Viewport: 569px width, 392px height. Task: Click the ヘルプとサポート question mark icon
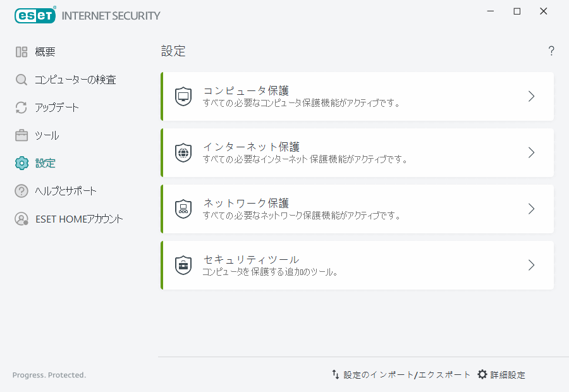coord(21,190)
